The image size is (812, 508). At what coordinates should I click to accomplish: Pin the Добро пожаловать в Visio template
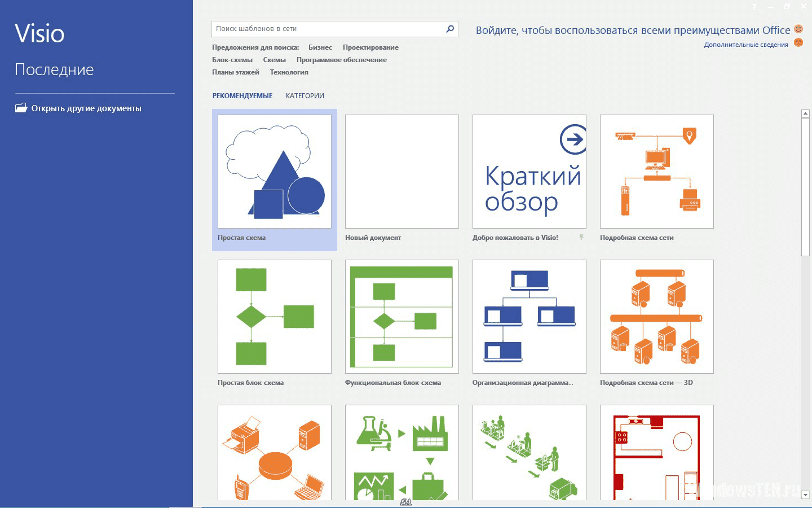tap(581, 237)
